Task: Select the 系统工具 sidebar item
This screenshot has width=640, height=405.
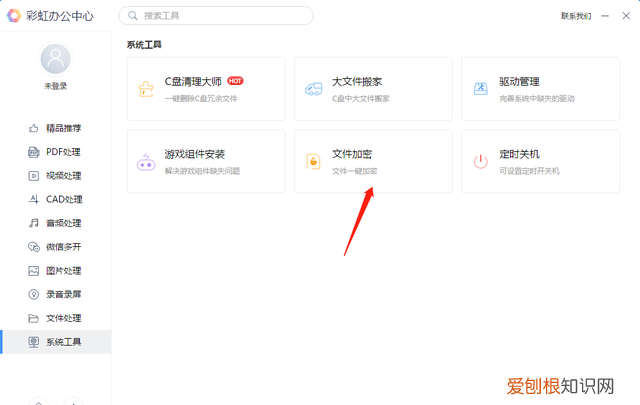Action: [x=56, y=342]
